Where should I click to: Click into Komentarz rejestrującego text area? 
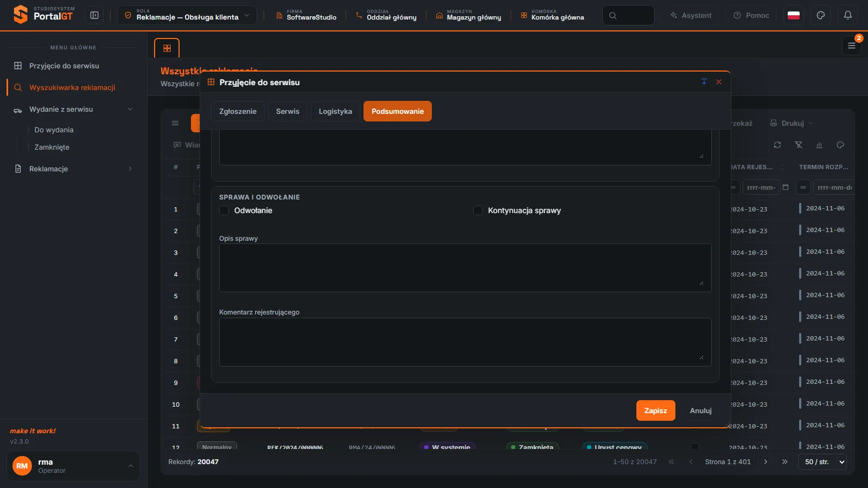[x=465, y=342]
